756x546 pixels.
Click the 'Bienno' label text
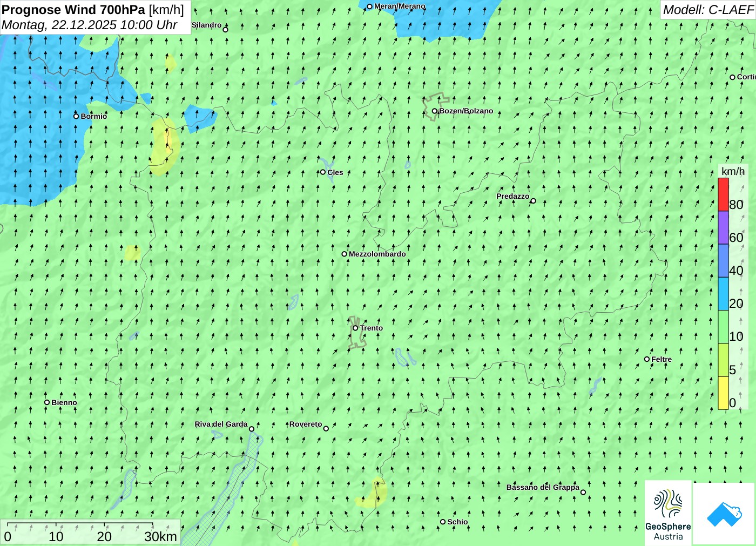coord(64,402)
